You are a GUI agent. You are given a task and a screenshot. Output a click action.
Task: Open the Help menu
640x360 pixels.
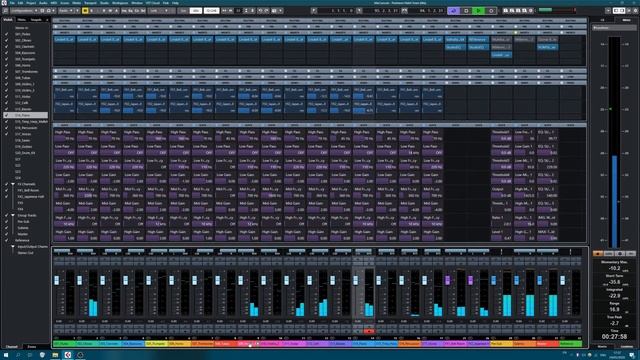coord(175,3)
